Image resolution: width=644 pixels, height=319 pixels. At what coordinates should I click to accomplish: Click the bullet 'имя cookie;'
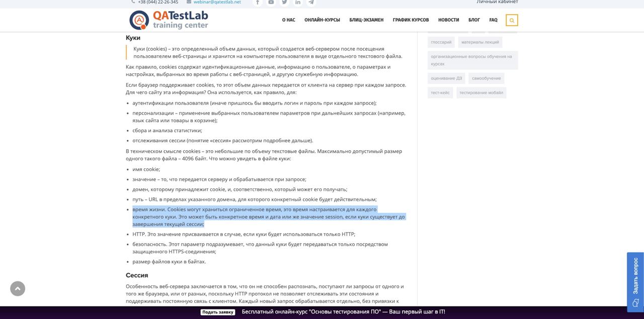pyautogui.click(x=146, y=169)
